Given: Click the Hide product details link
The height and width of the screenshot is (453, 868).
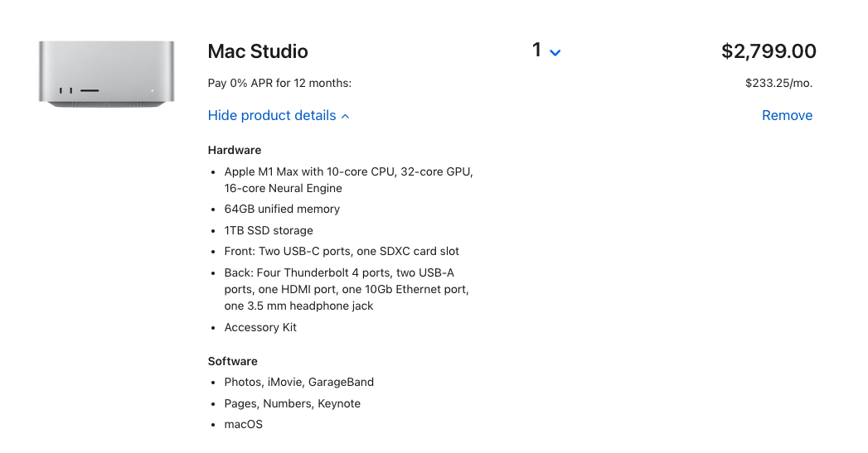Looking at the screenshot, I should tap(272, 116).
